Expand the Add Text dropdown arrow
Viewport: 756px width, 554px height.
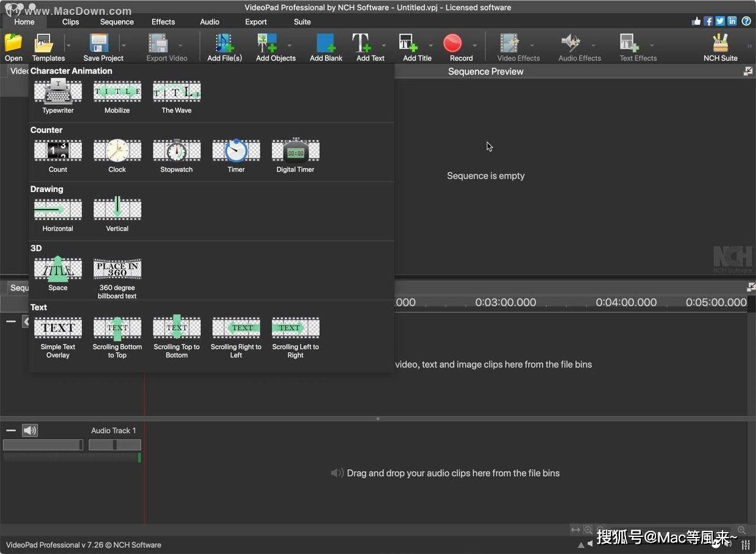tap(384, 46)
